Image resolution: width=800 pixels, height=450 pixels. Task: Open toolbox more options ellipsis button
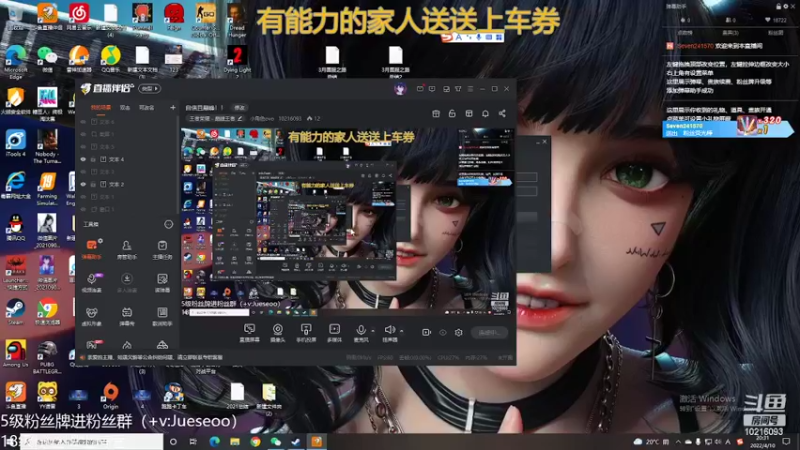(x=168, y=224)
